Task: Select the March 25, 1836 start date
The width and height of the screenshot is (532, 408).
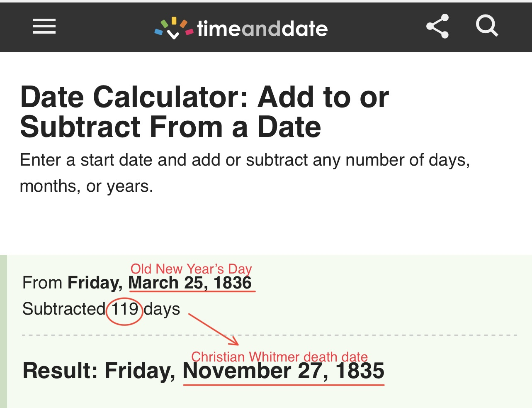Action: 190,283
